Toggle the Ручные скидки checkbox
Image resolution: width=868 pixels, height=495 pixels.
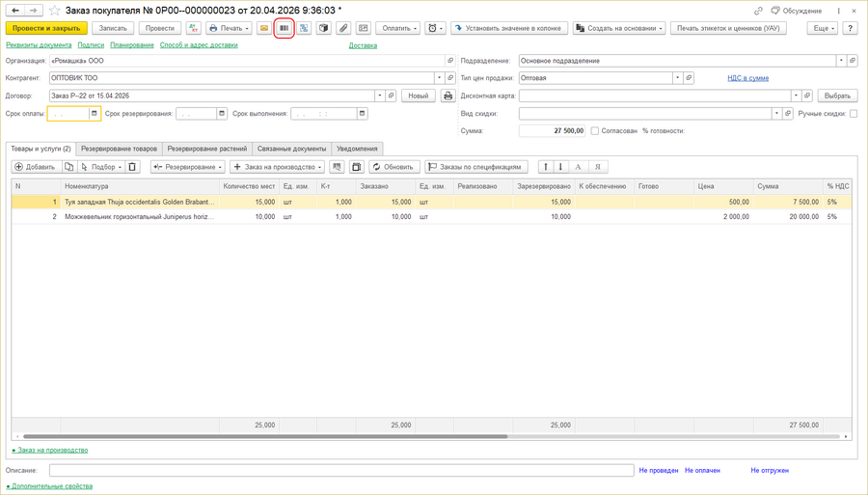point(854,114)
